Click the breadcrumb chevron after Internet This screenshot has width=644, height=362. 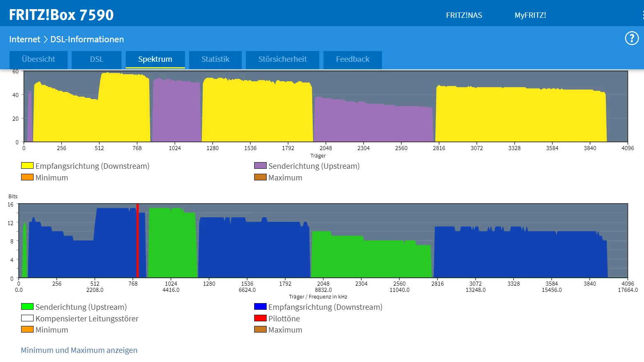[46, 39]
